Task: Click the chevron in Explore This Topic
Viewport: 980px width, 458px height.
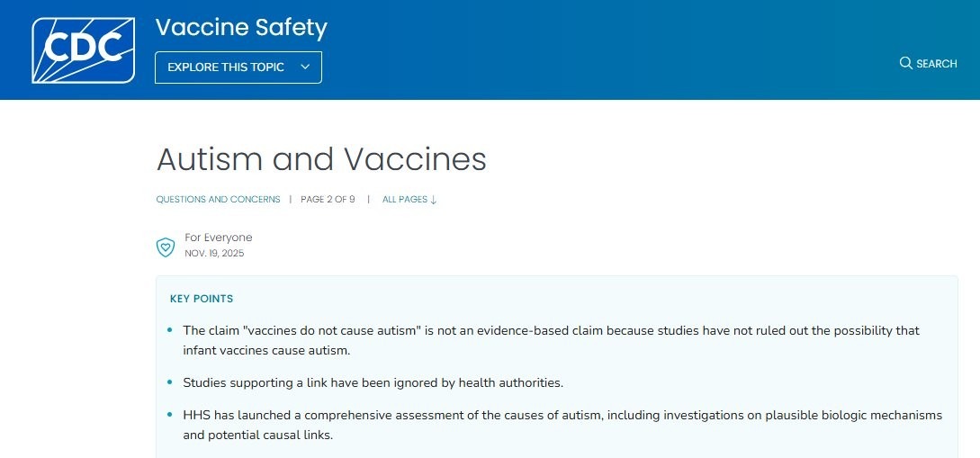Action: (x=305, y=67)
